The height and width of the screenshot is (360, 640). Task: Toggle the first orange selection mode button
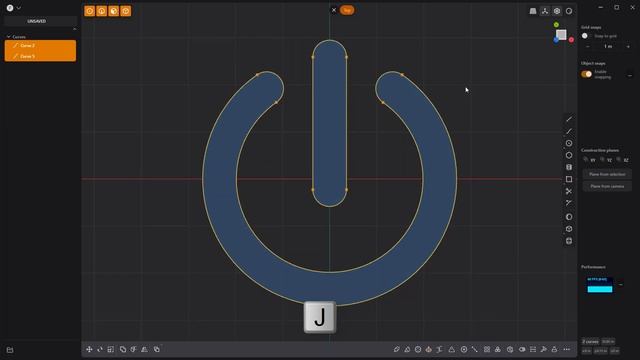coord(89,11)
